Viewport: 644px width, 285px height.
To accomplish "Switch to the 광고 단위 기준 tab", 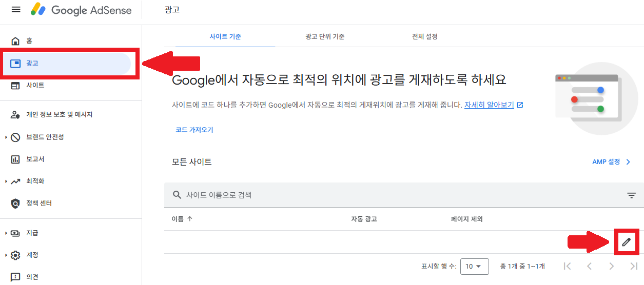I will pyautogui.click(x=325, y=36).
